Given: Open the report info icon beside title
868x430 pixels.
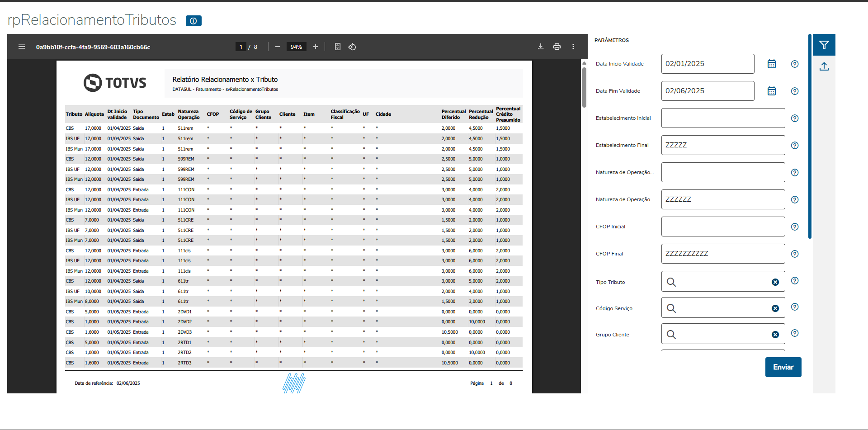Looking at the screenshot, I should tap(193, 21).
